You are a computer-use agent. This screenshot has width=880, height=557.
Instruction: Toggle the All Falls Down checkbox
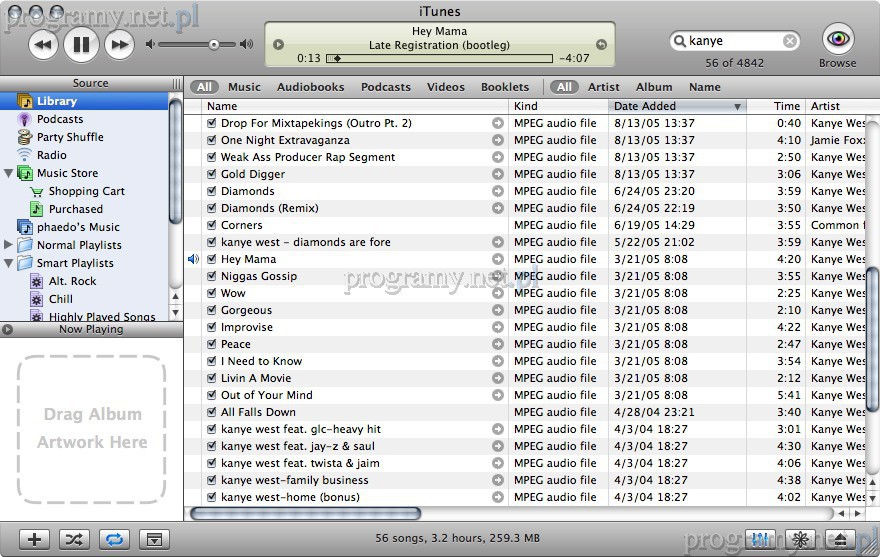(x=211, y=412)
